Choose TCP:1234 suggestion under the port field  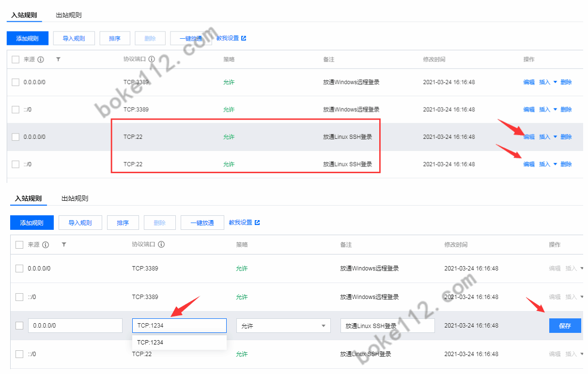[179, 343]
